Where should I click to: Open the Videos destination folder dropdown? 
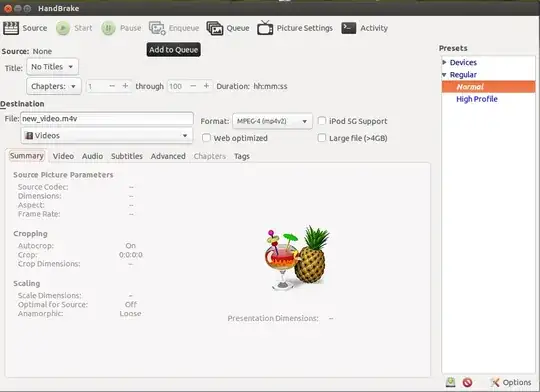click(107, 135)
